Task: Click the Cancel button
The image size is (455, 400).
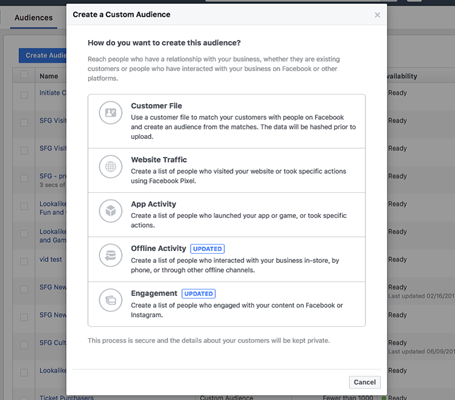Action: coord(365,382)
